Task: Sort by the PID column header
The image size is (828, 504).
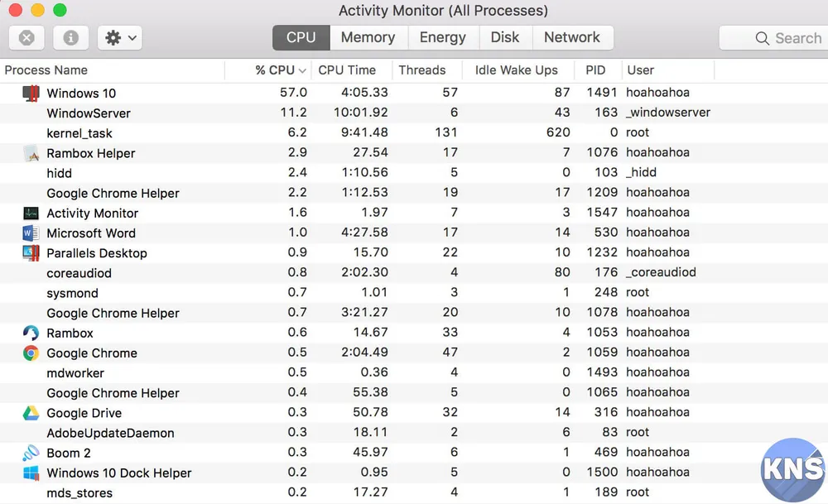Action: tap(599, 70)
